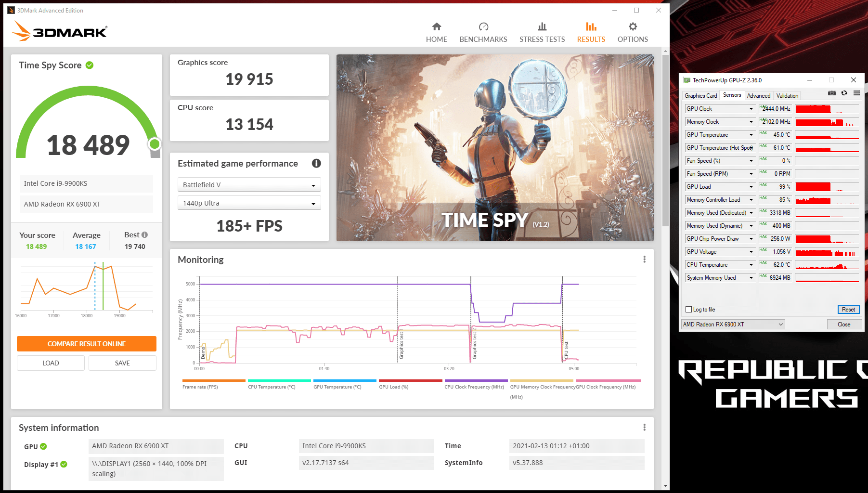This screenshot has width=868, height=493.
Task: Click the Graphics score value 19 915
Action: coord(249,79)
